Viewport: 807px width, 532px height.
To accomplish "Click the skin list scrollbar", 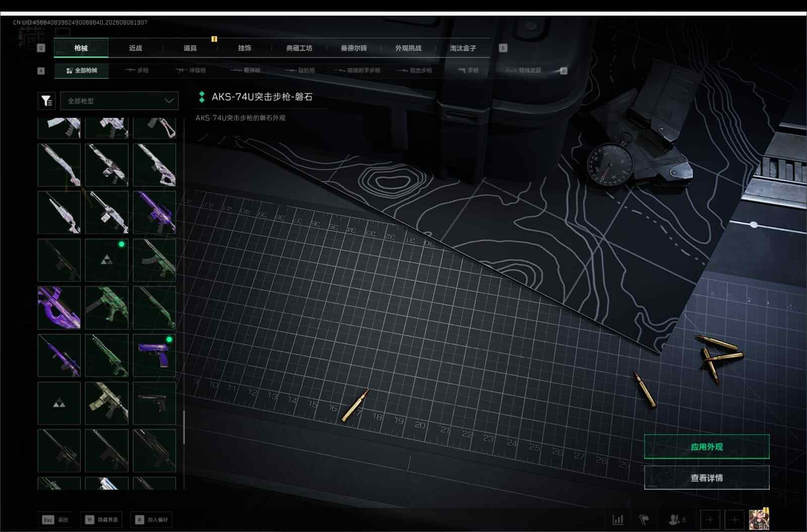I will 183,427.
